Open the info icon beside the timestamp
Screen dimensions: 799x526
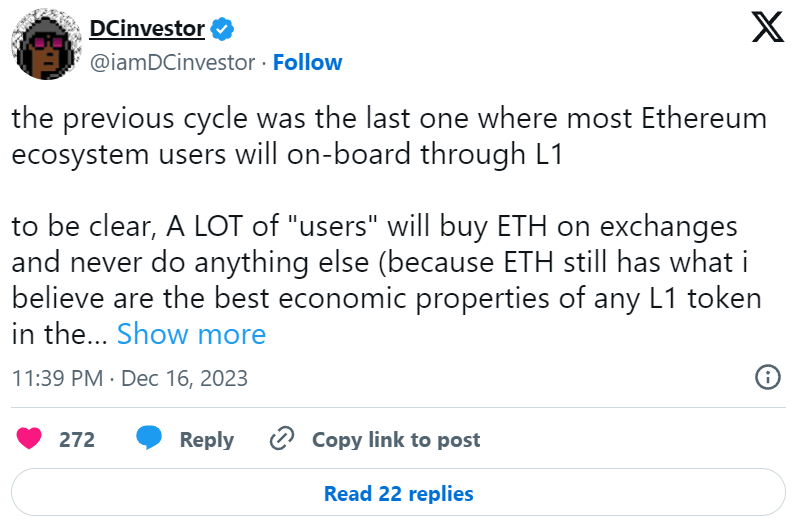[767, 378]
